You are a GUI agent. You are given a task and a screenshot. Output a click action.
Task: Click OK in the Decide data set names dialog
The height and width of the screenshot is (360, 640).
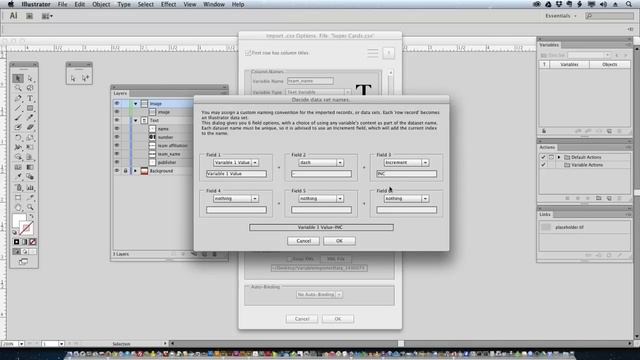point(339,241)
